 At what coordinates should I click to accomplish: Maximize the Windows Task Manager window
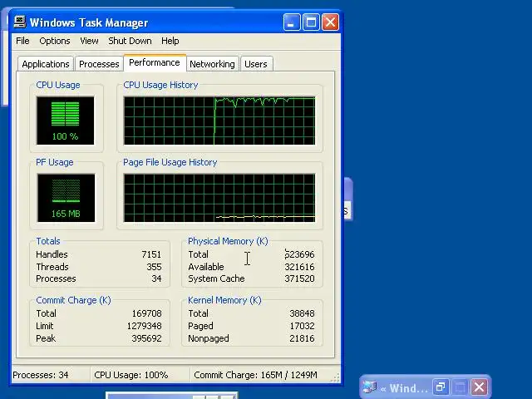click(311, 22)
